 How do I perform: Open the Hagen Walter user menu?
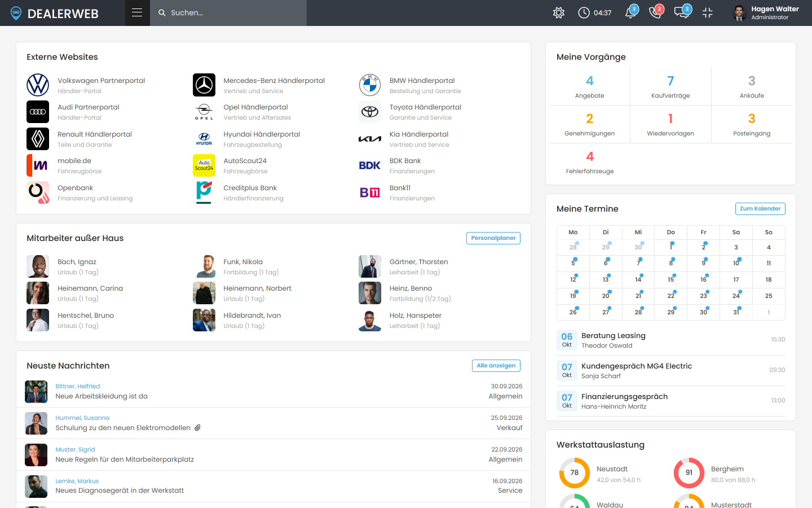click(765, 13)
